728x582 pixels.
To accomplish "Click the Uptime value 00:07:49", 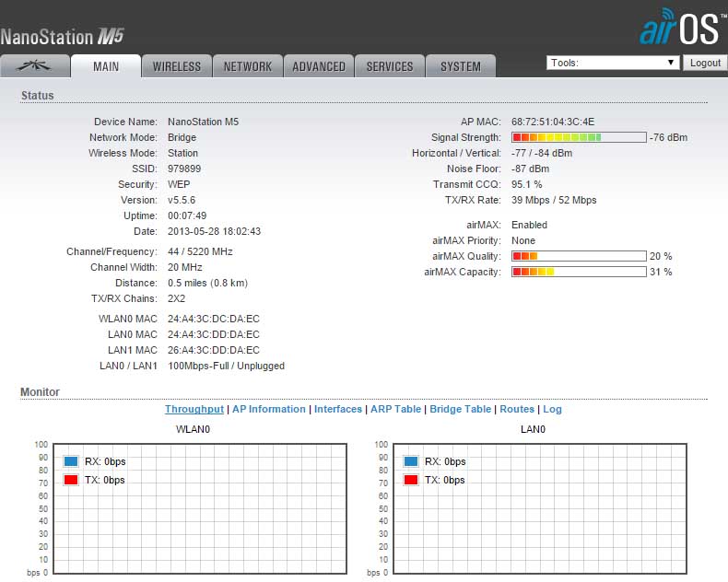I will click(x=187, y=215).
